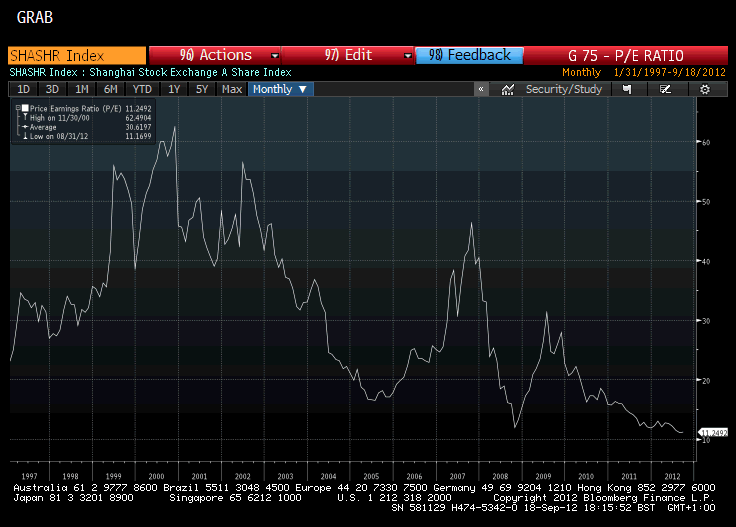The width and height of the screenshot is (736, 527).
Task: Focus the SHASHR Index security field
Action: pyautogui.click(x=77, y=56)
